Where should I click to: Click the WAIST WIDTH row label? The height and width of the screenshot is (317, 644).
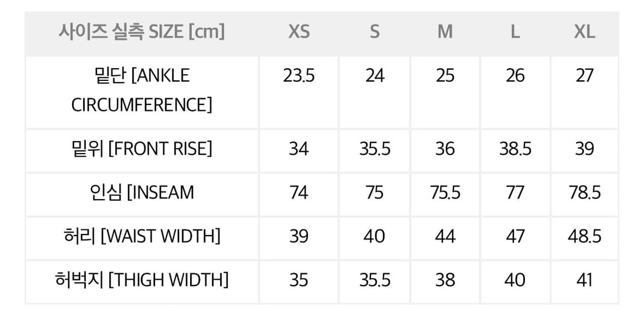click(141, 236)
